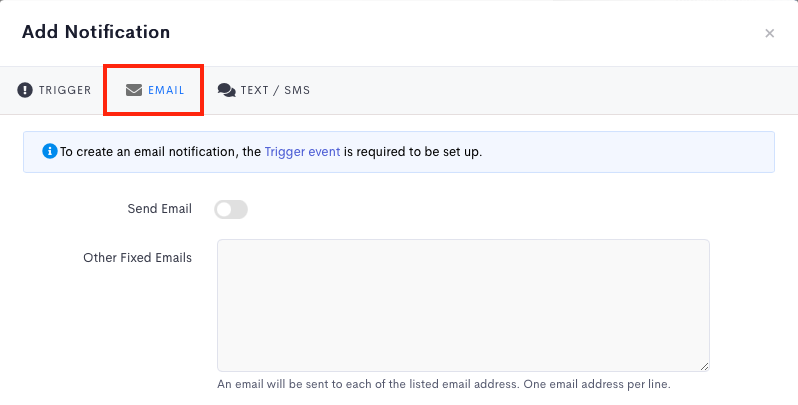
Task: Click the 'To create an email notification' banner text
Action: pyautogui.click(x=160, y=152)
